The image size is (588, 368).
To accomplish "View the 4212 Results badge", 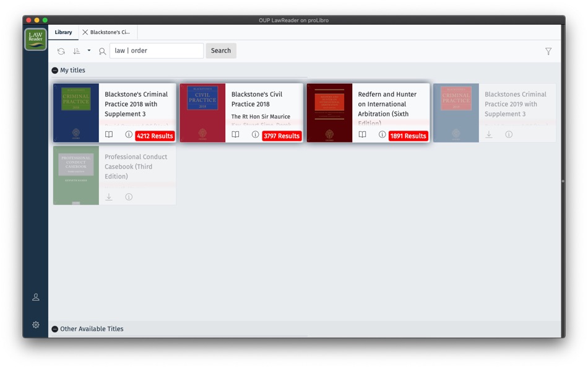I will pos(155,136).
